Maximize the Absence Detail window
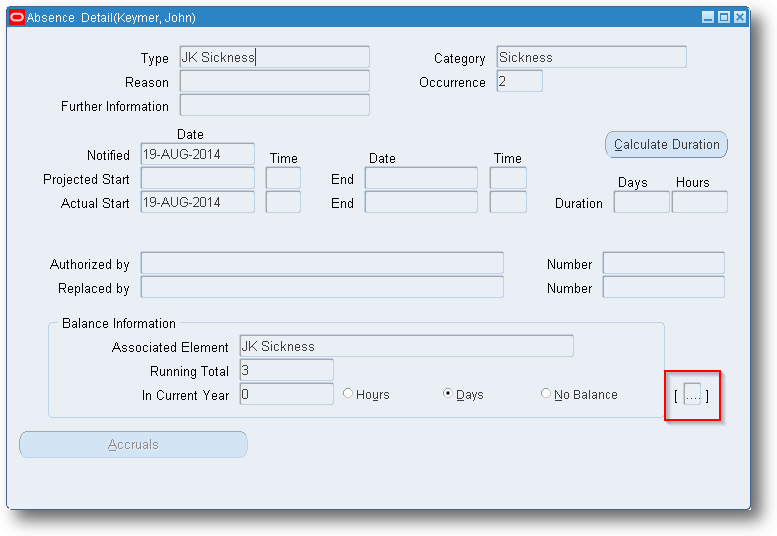 click(724, 17)
